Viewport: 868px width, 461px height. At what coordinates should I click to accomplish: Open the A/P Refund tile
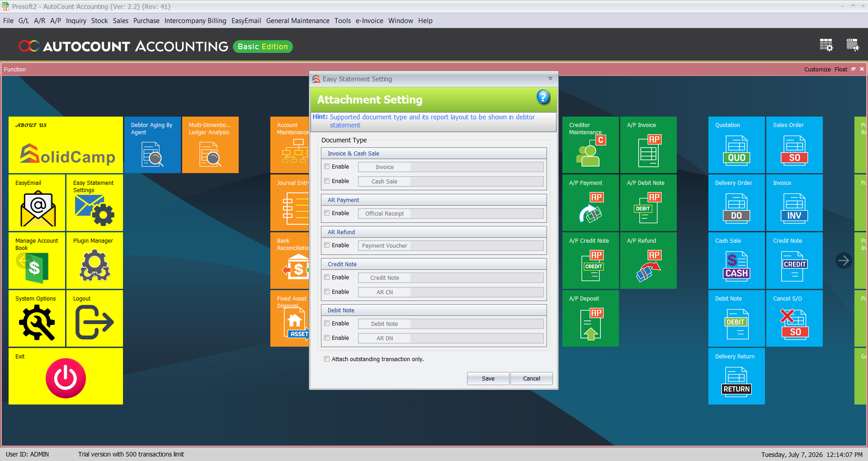tap(648, 261)
